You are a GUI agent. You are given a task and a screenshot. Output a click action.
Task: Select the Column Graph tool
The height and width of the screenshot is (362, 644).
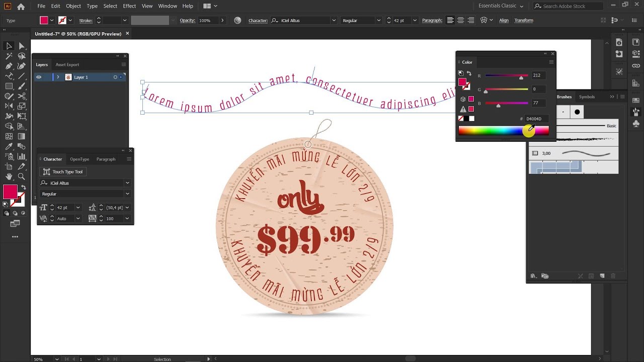(x=22, y=156)
